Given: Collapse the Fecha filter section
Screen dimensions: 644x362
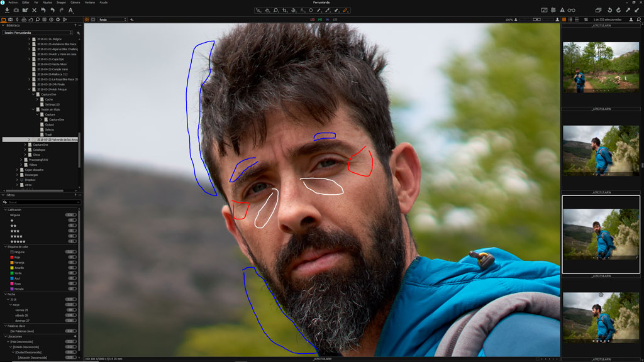Looking at the screenshot, I should pos(6,293).
